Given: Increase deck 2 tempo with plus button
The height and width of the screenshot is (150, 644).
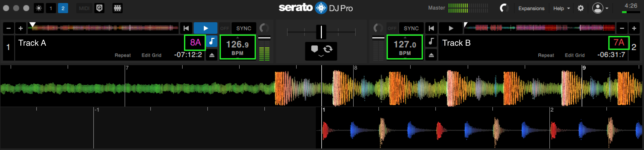Looking at the screenshot, I should (x=634, y=28).
